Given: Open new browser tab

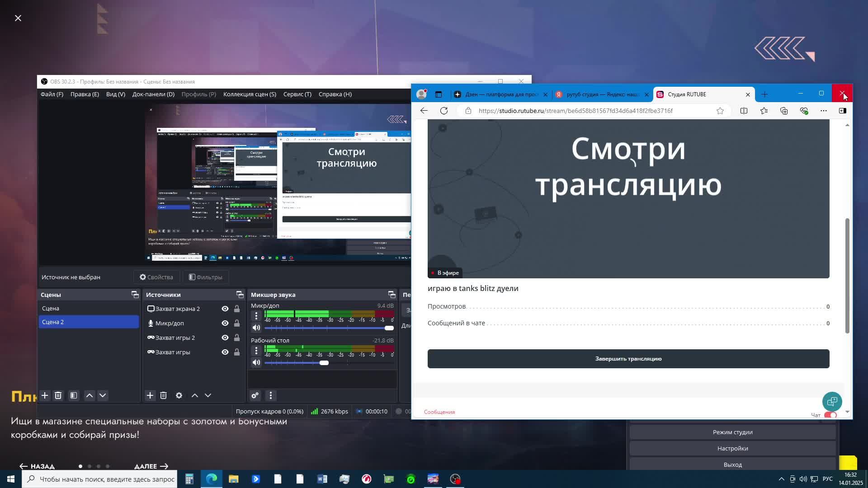Looking at the screenshot, I should click(764, 94).
